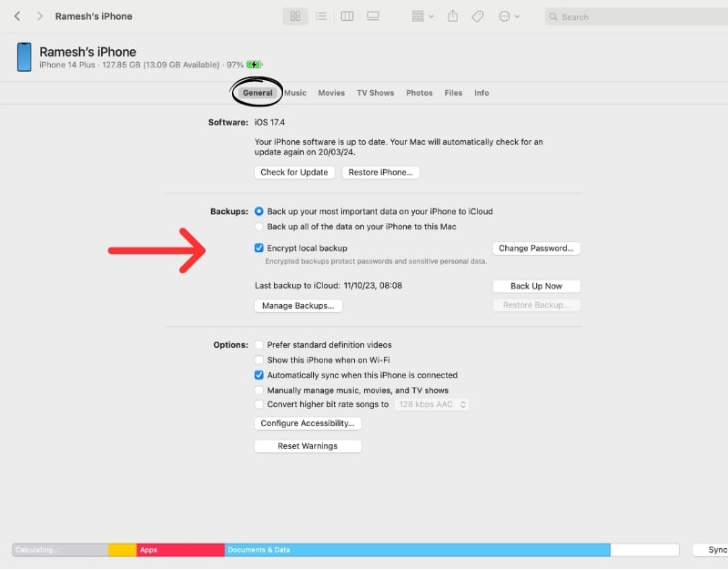Click into the Search field
The height and width of the screenshot is (569, 728).
coord(636,16)
